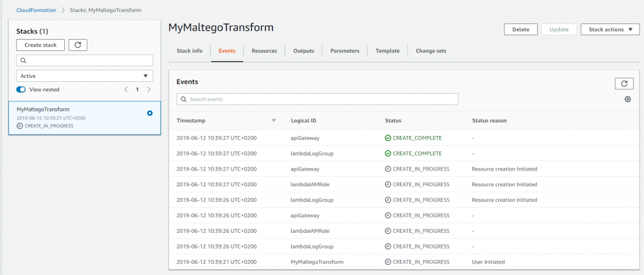The image size is (644, 275).
Task: Select the MyMaltegoTransform stack radio button
Action: click(150, 113)
